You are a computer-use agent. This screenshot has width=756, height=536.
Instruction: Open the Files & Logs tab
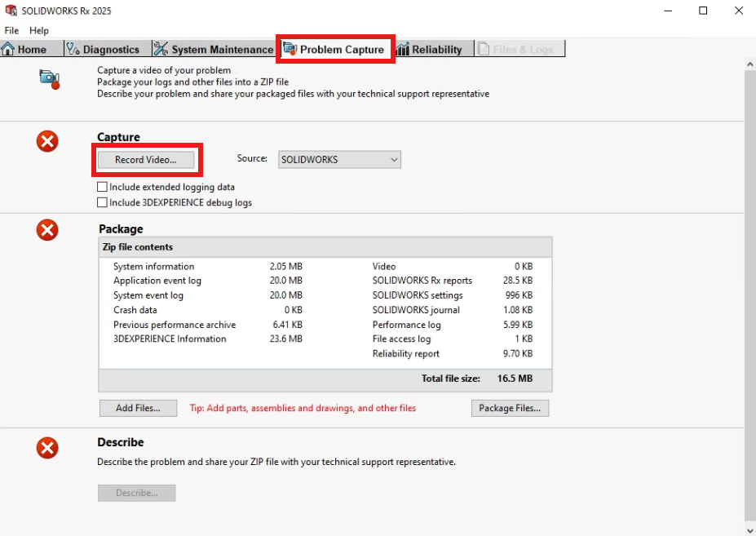click(x=519, y=49)
